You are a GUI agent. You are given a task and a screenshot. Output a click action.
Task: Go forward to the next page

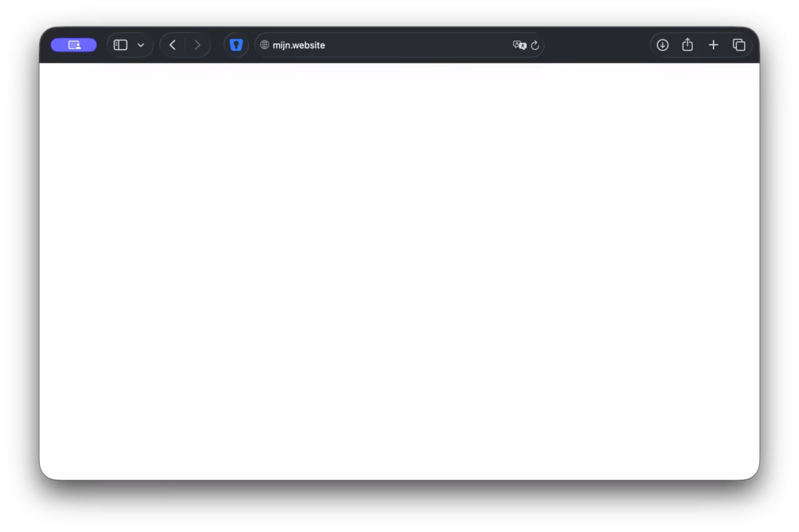click(197, 44)
